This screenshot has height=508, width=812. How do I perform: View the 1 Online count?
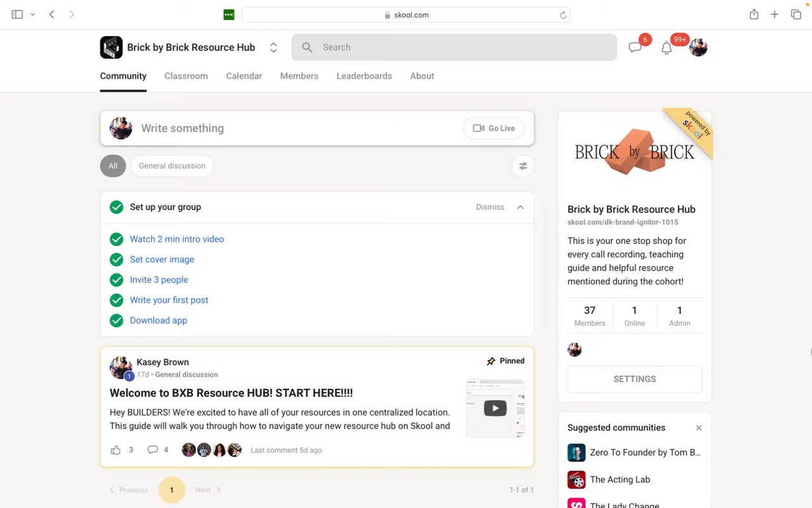point(634,316)
